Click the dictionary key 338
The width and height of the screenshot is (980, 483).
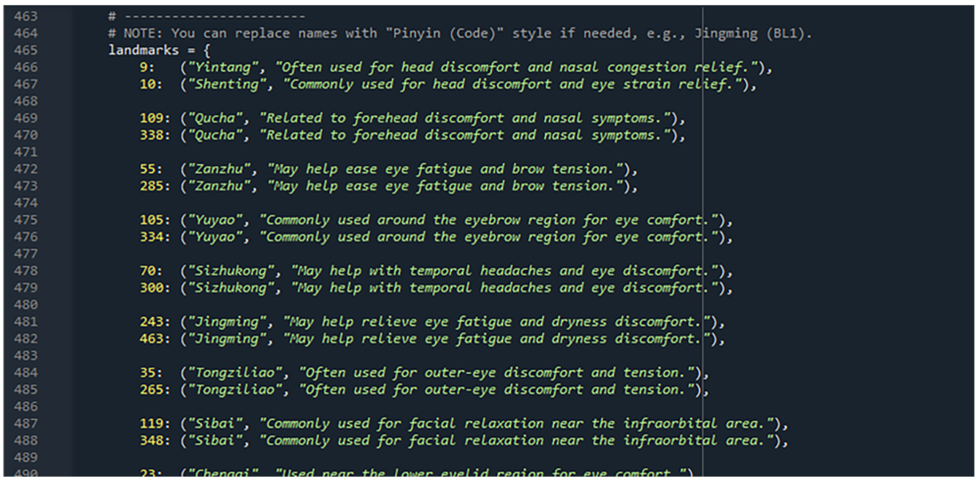(x=151, y=135)
